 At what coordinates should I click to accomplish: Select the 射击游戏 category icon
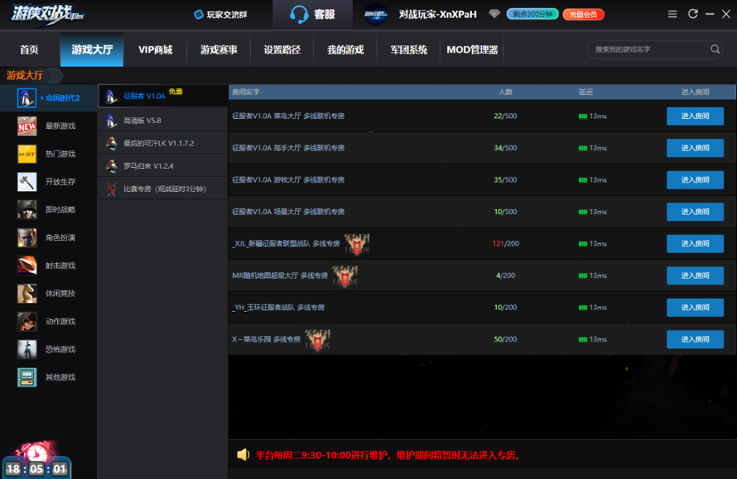[x=27, y=266]
